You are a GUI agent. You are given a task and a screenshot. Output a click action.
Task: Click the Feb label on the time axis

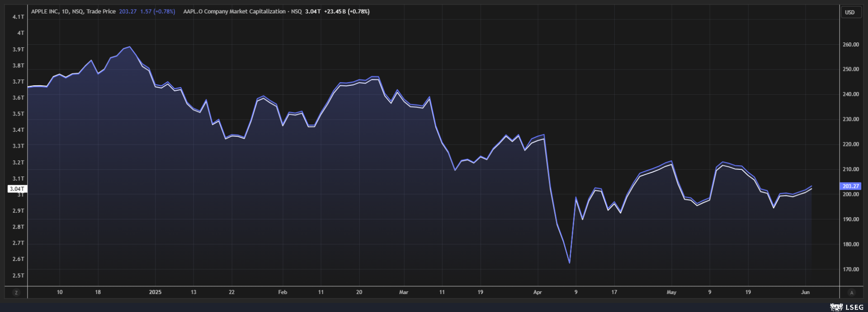click(283, 292)
